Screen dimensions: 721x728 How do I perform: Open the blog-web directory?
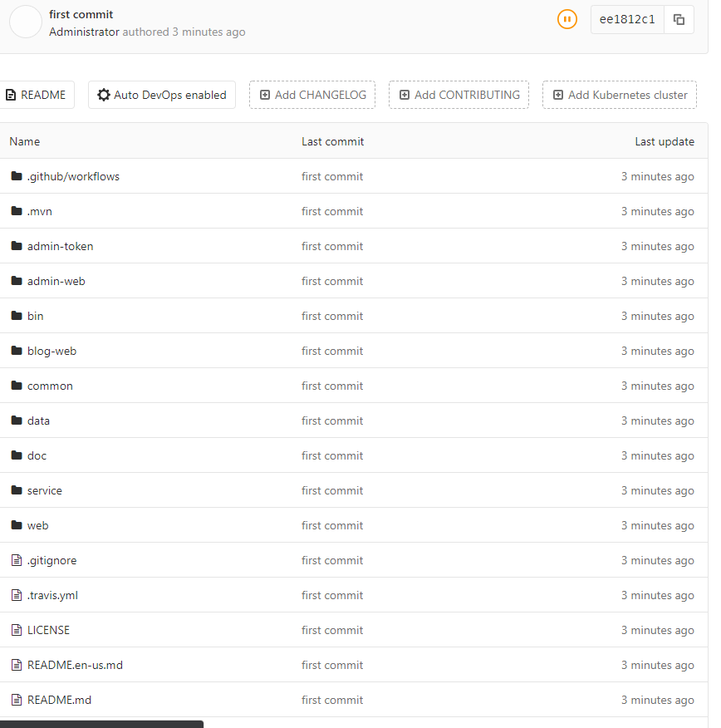pos(51,351)
